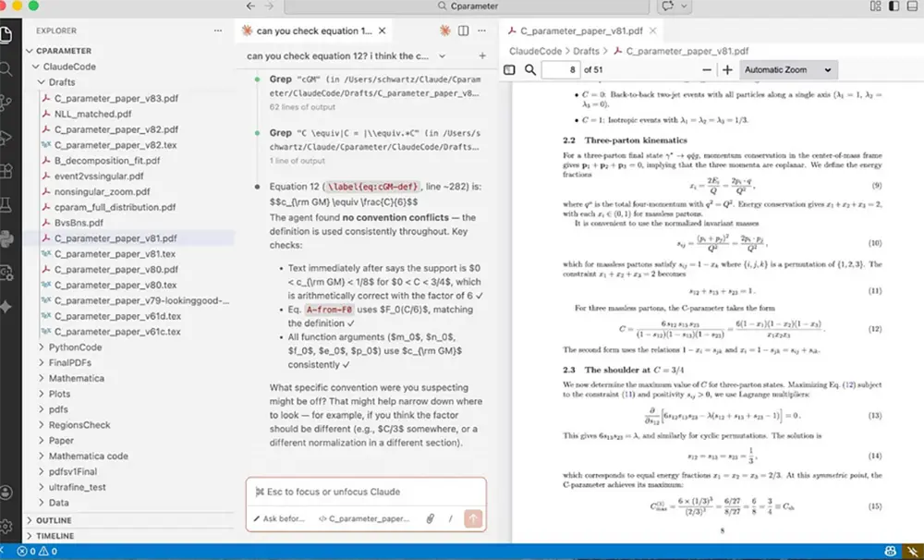
Task: Zoom out the PDF with minus button
Action: [x=707, y=70]
